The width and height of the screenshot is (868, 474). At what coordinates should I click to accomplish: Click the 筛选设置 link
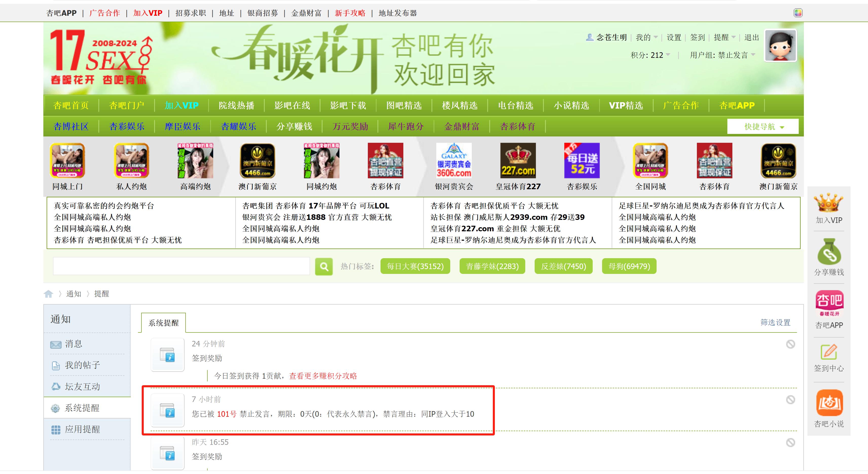click(x=775, y=322)
